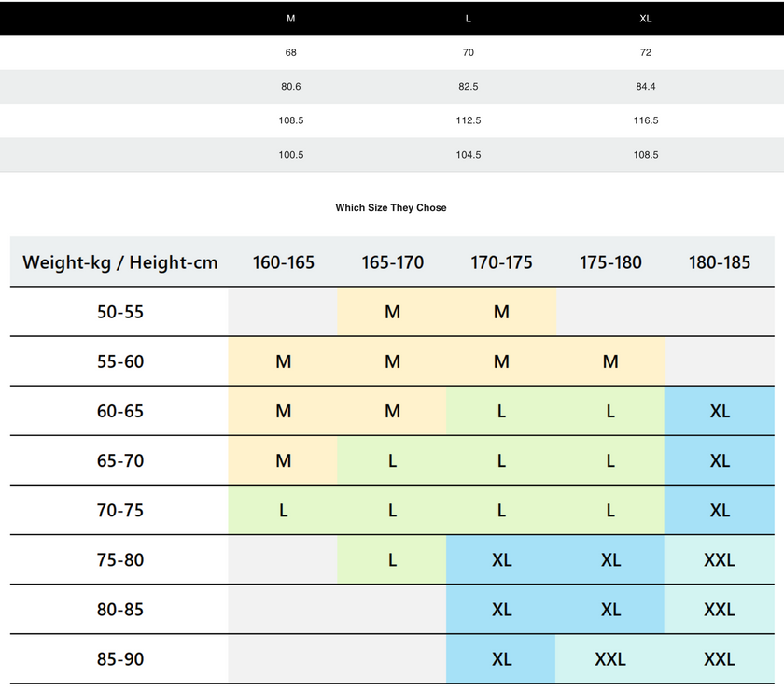
Task: Click the 180-185 height column header
Action: 720,262
